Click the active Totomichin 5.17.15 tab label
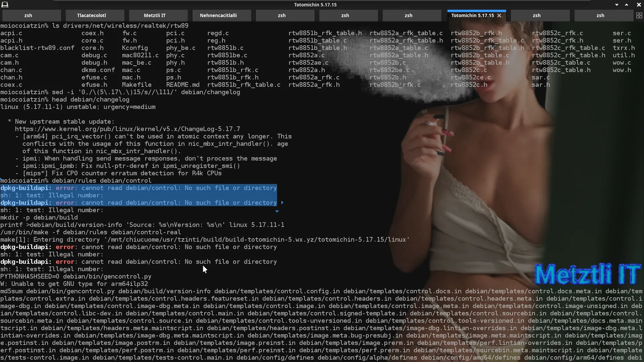Screen dimensions: 644x362 (x=472, y=15)
